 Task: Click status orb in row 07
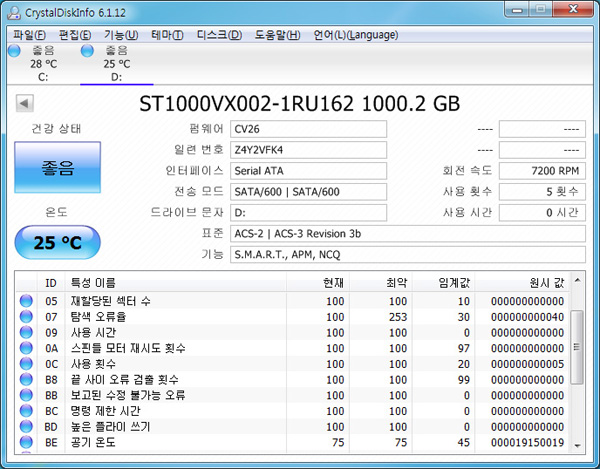click(x=26, y=317)
